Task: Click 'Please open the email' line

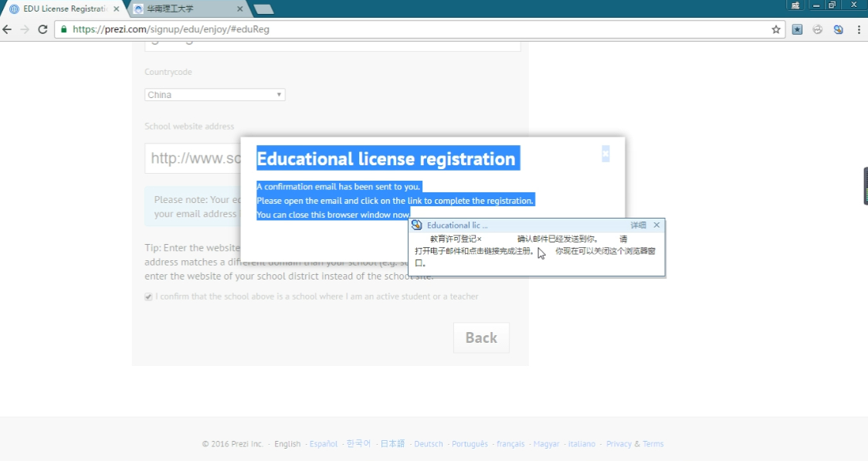Action: 395,200
